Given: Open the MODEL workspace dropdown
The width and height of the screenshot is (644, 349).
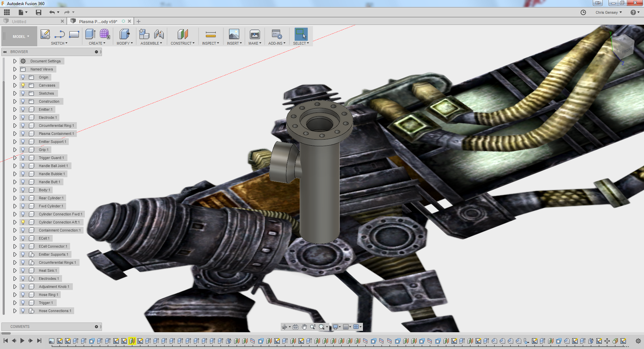Looking at the screenshot, I should click(x=21, y=37).
